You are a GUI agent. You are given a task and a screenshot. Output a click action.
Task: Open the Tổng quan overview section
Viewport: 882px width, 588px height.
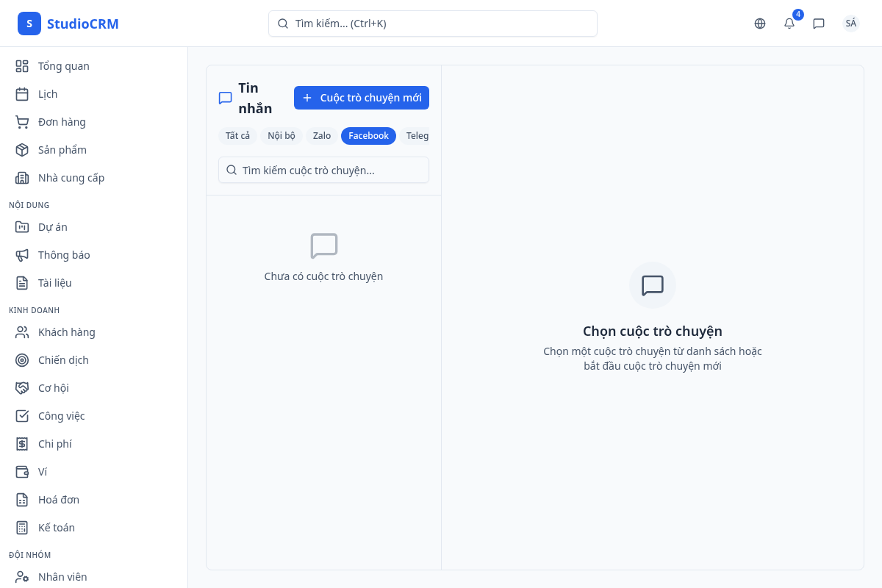coord(62,65)
